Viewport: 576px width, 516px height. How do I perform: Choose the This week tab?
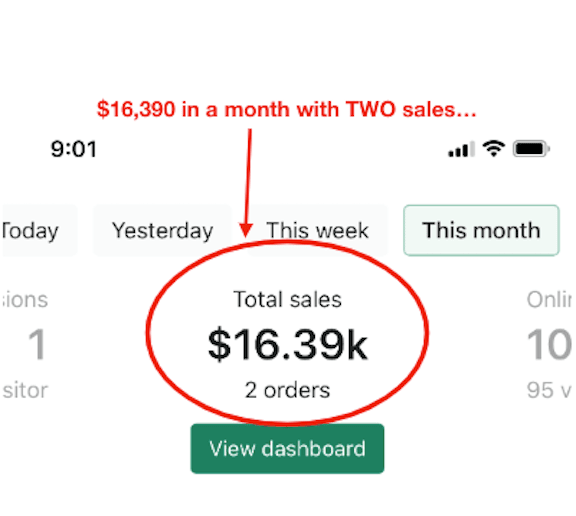click(317, 230)
